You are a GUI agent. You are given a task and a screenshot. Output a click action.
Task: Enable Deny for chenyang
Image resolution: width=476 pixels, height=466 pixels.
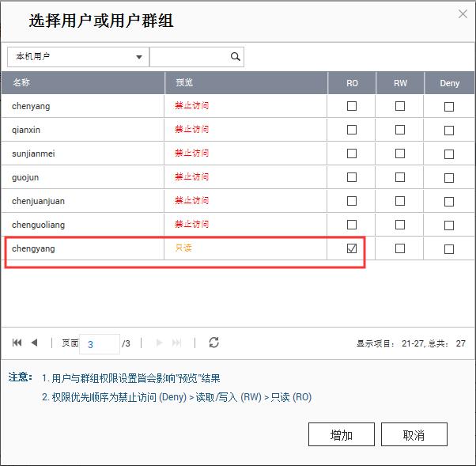pos(449,107)
